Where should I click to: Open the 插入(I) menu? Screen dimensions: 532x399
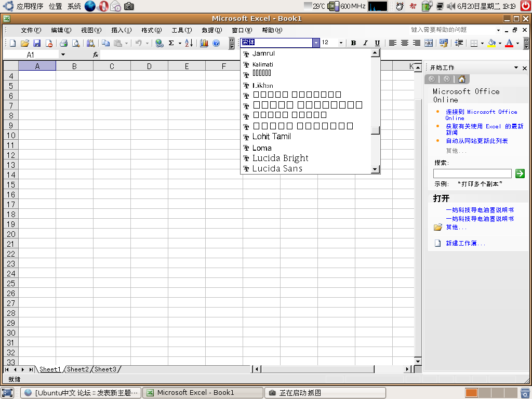click(122, 30)
